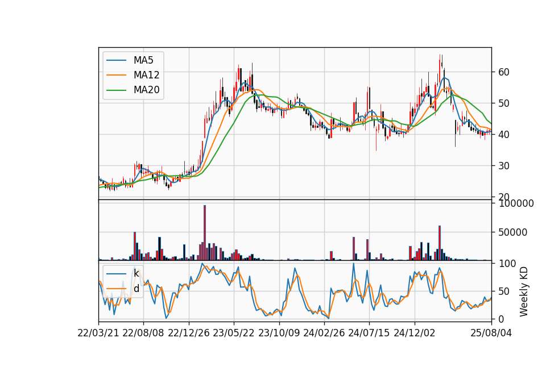This screenshot has height=392, width=546.
Task: Click the k legend label
Action: point(136,273)
